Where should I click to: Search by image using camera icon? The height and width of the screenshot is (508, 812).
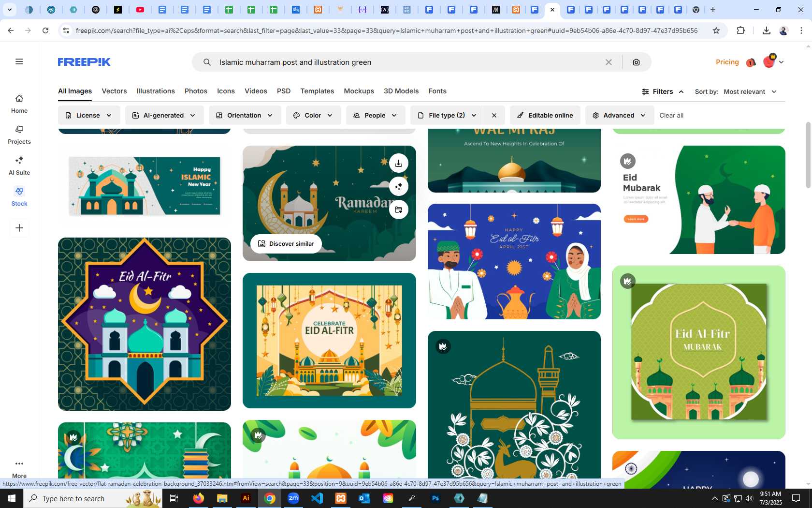pyautogui.click(x=636, y=62)
